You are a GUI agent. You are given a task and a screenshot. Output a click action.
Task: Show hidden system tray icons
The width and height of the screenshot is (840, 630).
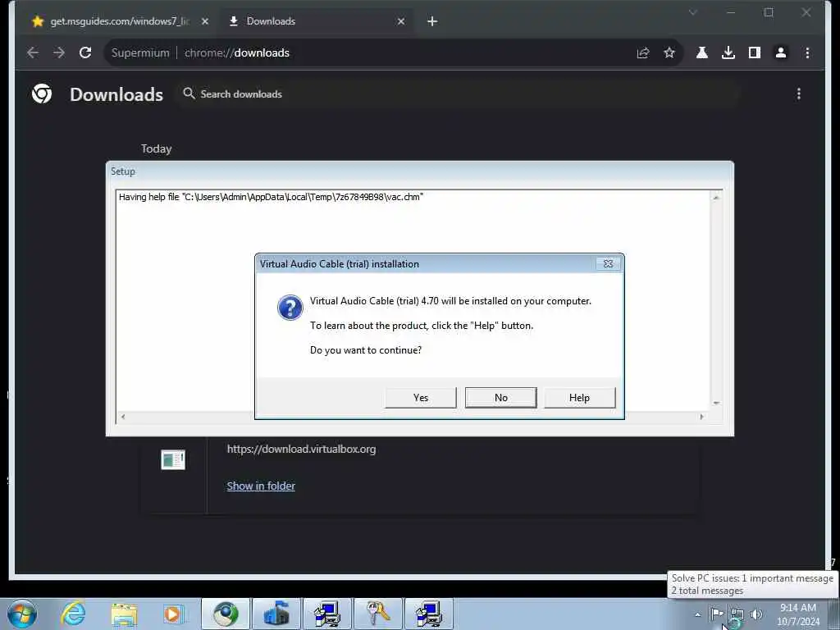tap(697, 614)
